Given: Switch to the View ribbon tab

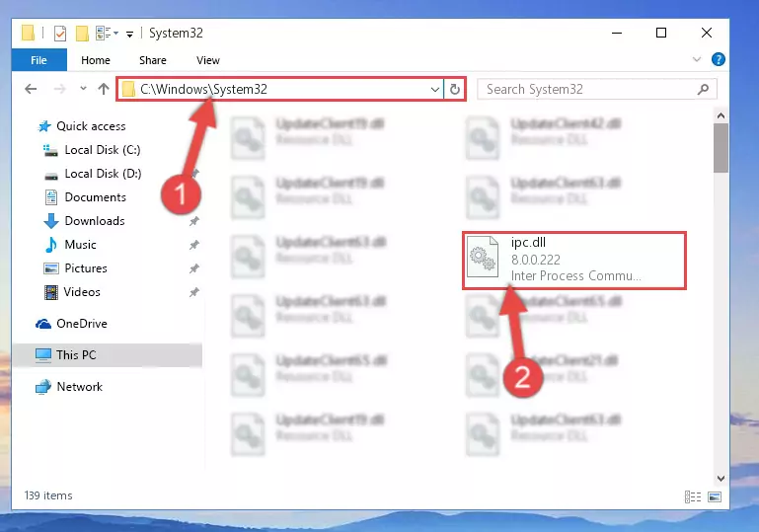Looking at the screenshot, I should click(207, 60).
